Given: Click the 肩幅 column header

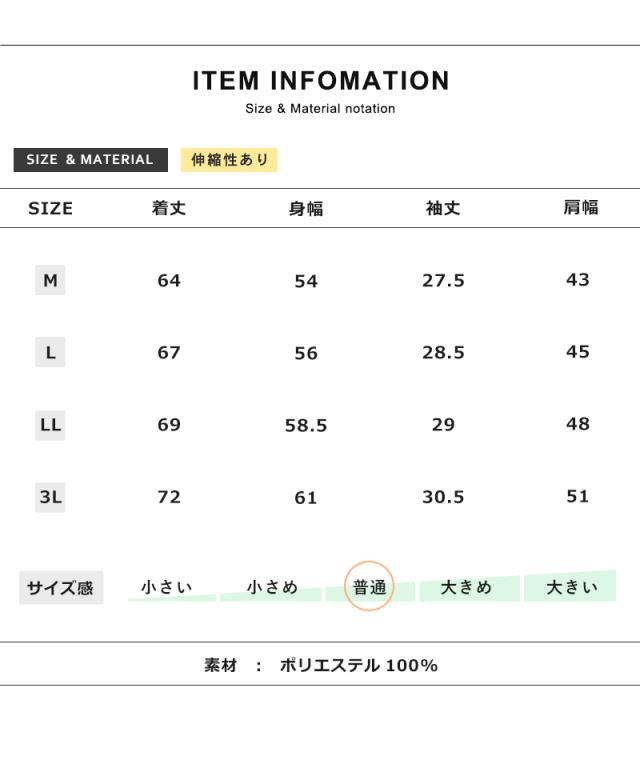Looking at the screenshot, I should (580, 208).
